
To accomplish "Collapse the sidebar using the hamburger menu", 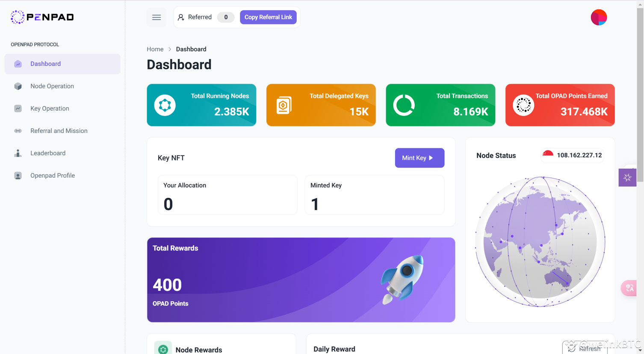I will 157,17.
